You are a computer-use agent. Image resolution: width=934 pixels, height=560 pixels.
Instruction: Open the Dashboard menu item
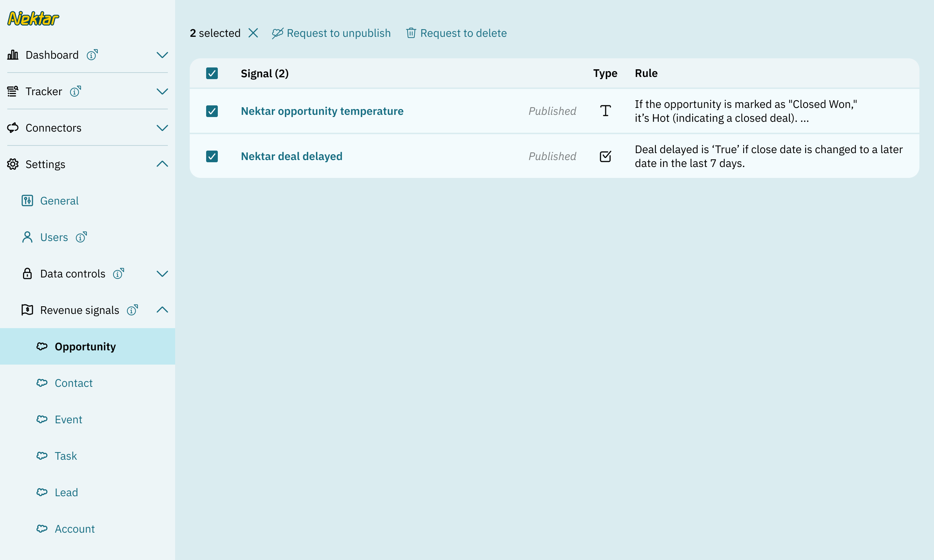coord(52,55)
